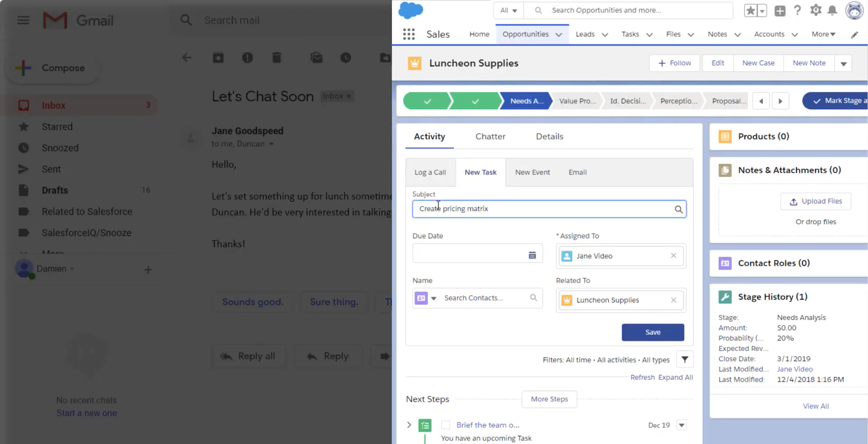Open the Accounts nav tab
This screenshot has width=868, height=444.
coord(769,34)
